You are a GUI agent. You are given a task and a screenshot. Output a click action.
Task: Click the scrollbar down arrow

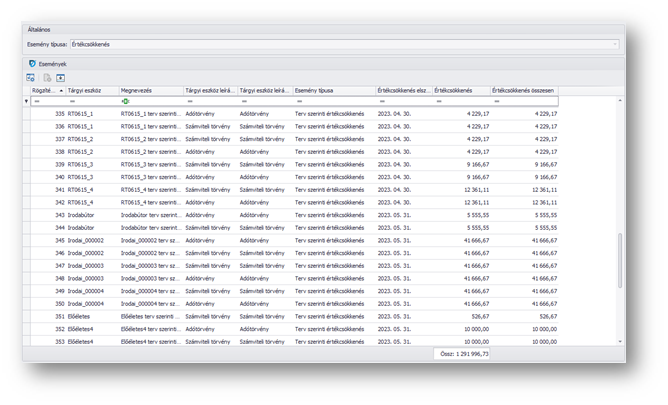click(x=620, y=342)
